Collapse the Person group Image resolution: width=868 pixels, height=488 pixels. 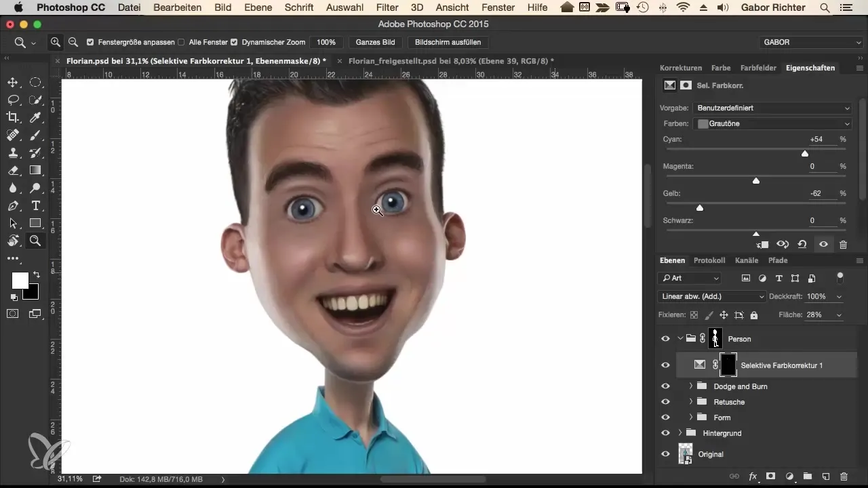pyautogui.click(x=679, y=338)
